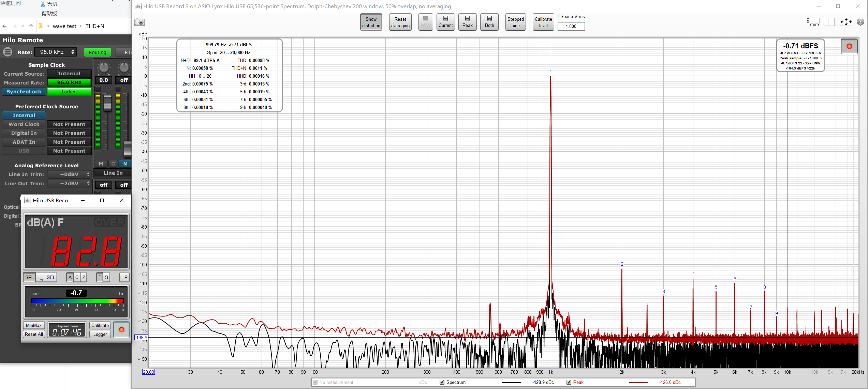Select A weighting
The height and width of the screenshot is (389, 868).
click(70, 277)
